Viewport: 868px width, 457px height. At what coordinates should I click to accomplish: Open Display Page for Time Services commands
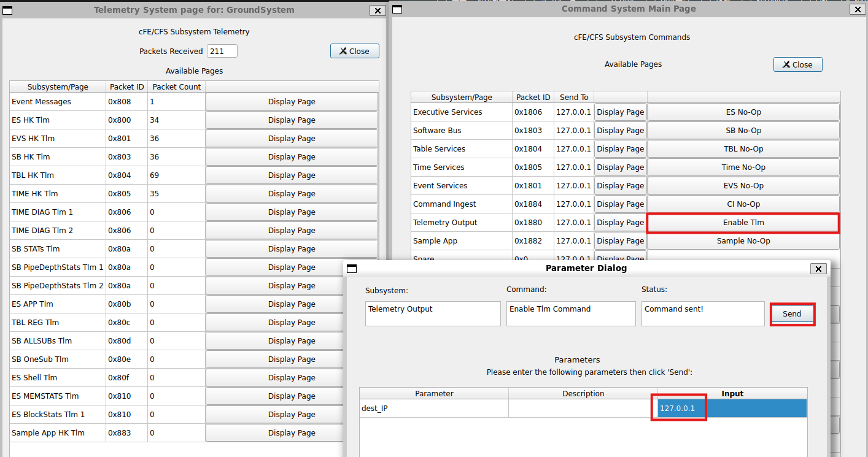620,167
